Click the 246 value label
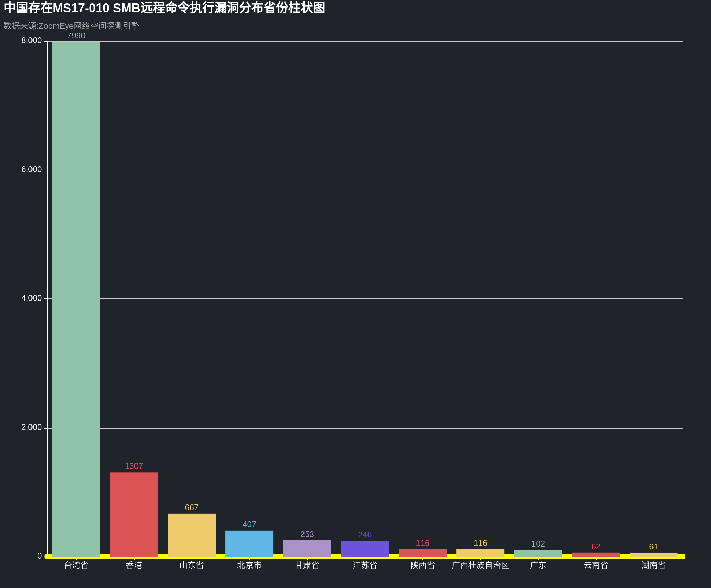 pos(365,535)
